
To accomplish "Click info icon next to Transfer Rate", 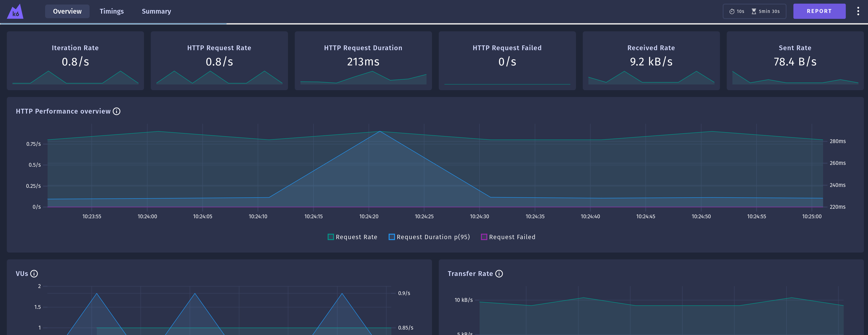I will (x=499, y=274).
